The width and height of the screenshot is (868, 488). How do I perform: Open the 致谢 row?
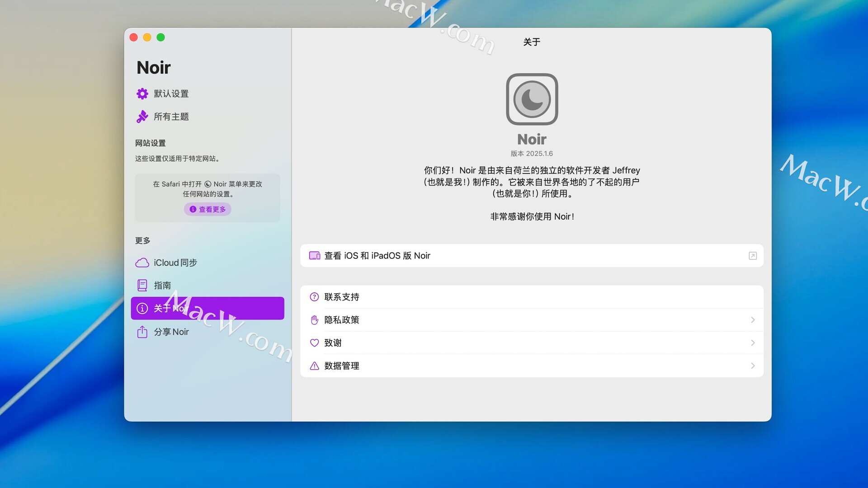point(532,343)
